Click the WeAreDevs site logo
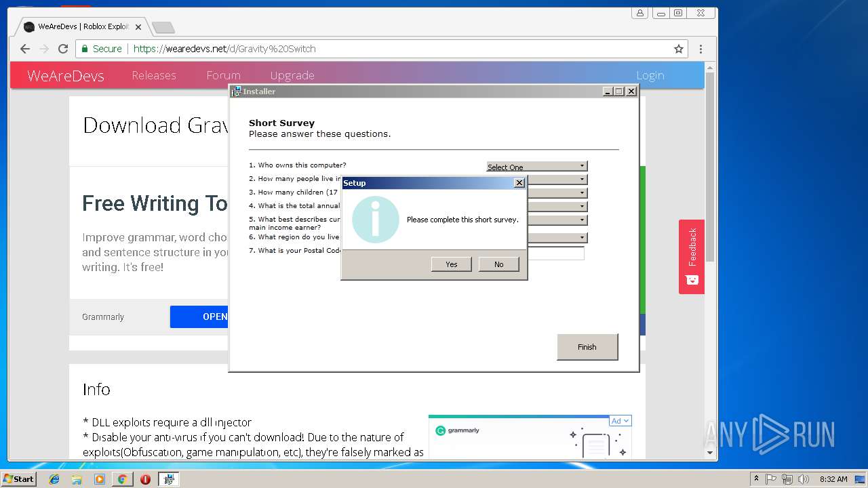Image resolution: width=868 pixels, height=488 pixels. tap(66, 76)
